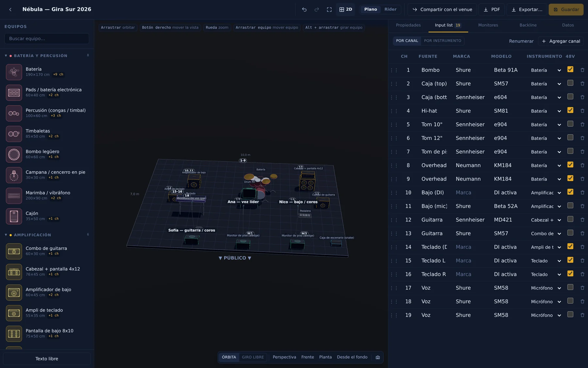
Task: Collapse the Amplificación section
Action: (x=6, y=235)
